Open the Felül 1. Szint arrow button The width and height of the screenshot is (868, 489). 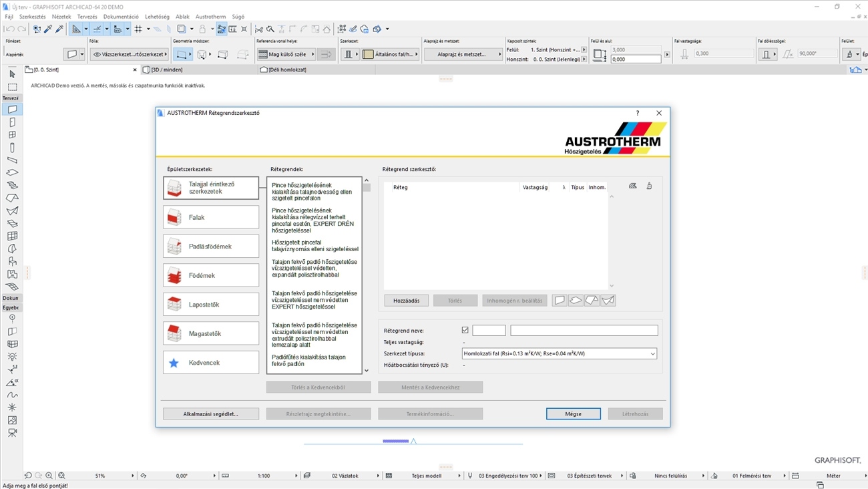584,50
